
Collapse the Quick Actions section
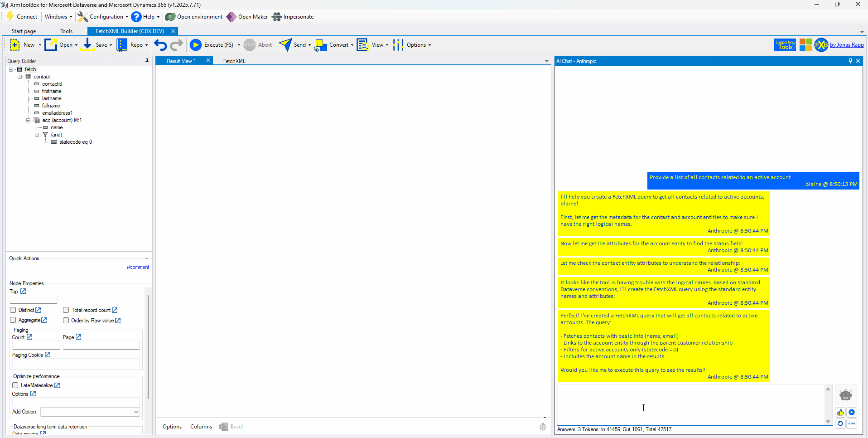[x=147, y=258]
